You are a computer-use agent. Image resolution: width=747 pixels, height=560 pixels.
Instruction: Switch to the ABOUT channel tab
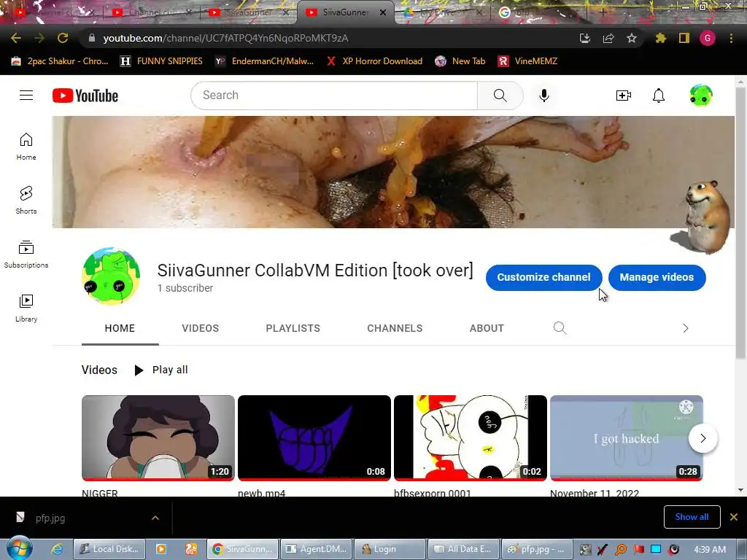tap(487, 328)
